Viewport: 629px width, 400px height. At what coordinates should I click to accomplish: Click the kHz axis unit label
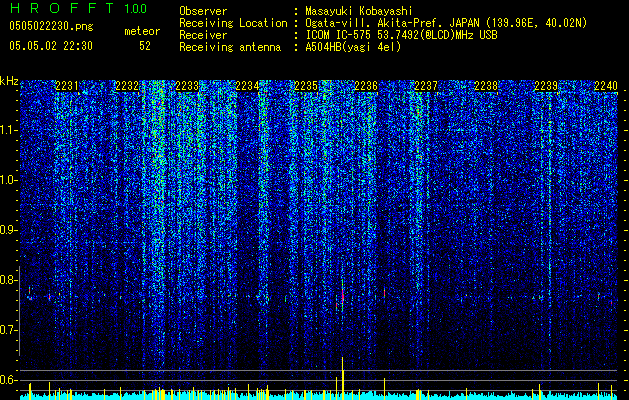click(9, 81)
